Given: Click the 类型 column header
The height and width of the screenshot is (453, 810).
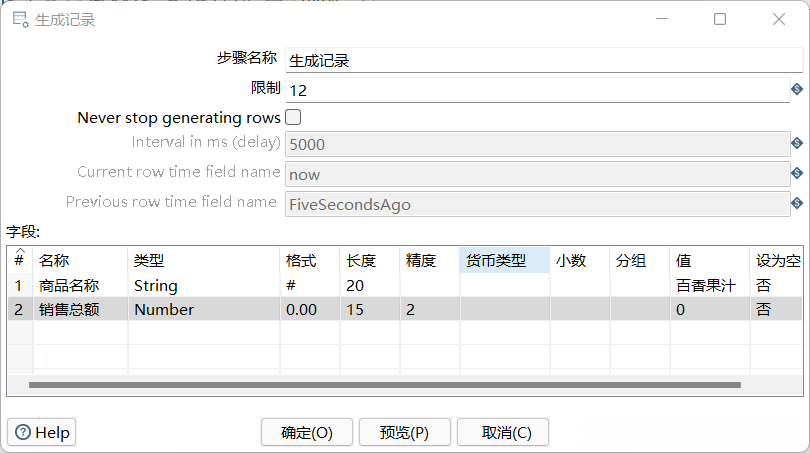Looking at the screenshot, I should (204, 260).
